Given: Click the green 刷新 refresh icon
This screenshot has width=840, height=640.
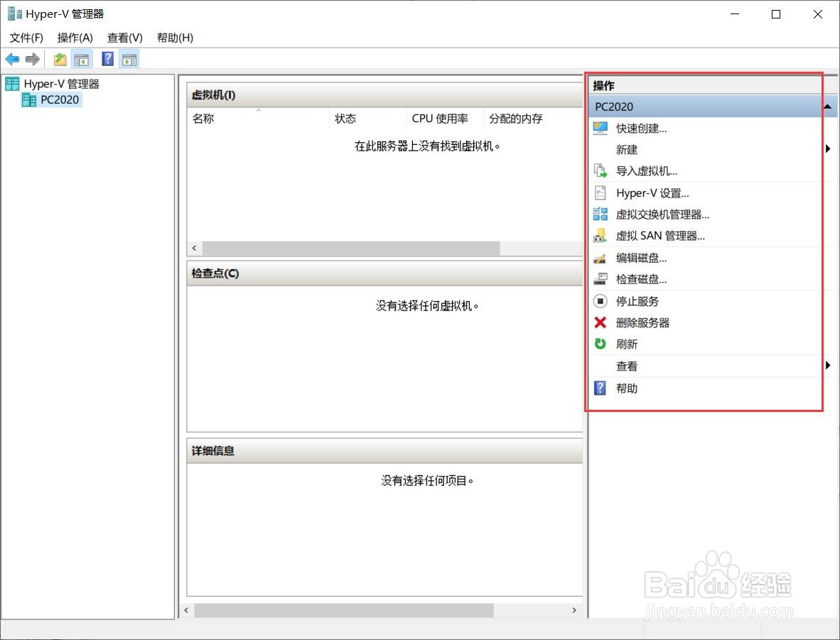Looking at the screenshot, I should click(601, 344).
